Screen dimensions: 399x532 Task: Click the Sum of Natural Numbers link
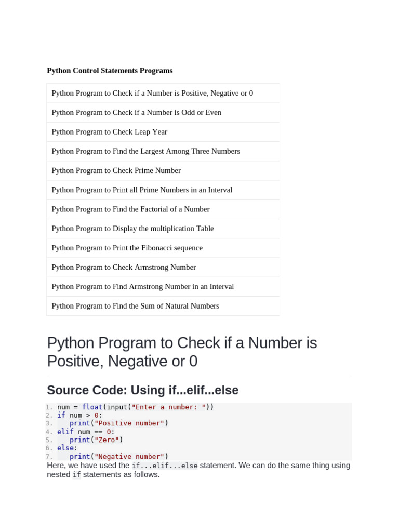[135, 306]
